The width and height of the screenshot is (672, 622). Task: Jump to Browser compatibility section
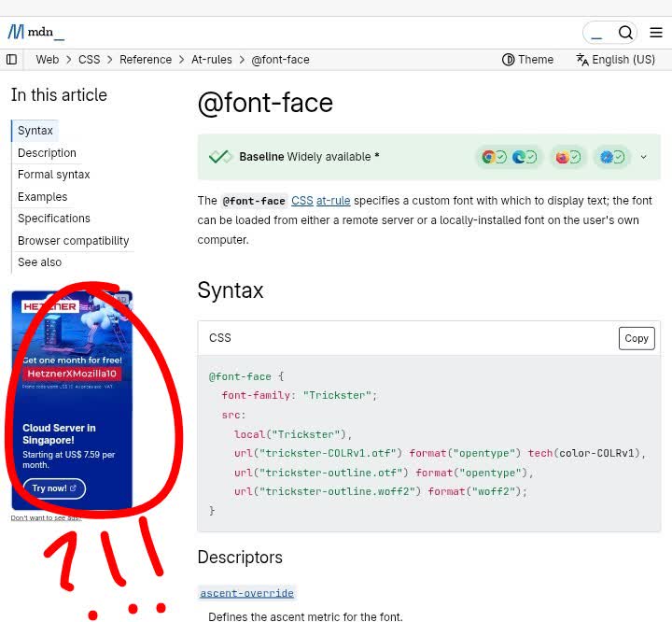pos(73,241)
